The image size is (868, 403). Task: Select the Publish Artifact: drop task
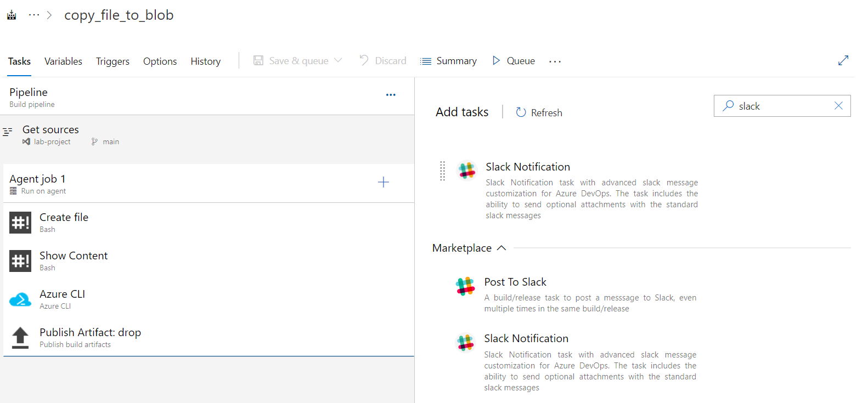point(208,337)
